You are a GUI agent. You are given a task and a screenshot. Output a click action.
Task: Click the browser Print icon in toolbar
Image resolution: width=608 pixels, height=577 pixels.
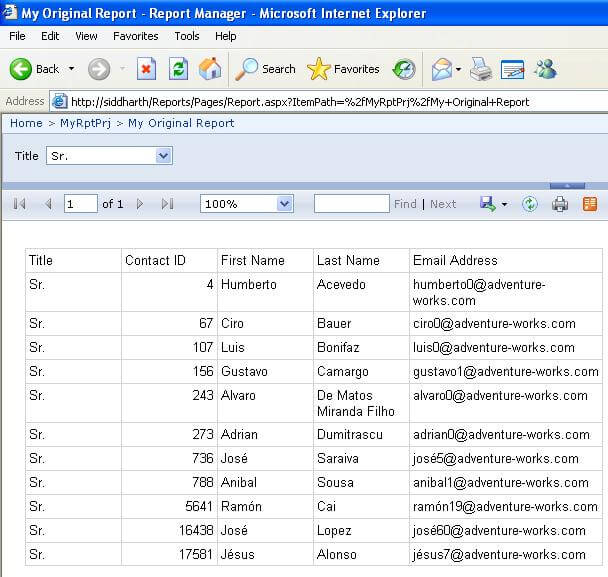(481, 69)
